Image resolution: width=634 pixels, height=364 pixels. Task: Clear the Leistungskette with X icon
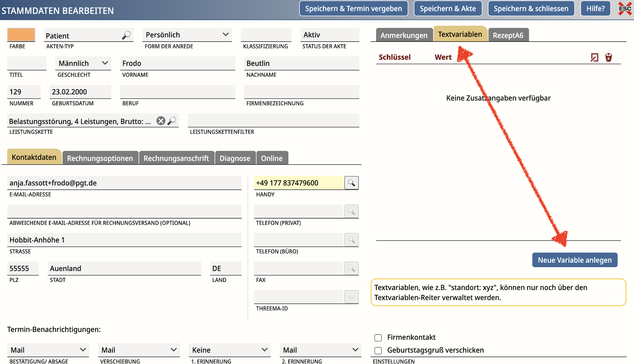pos(161,121)
